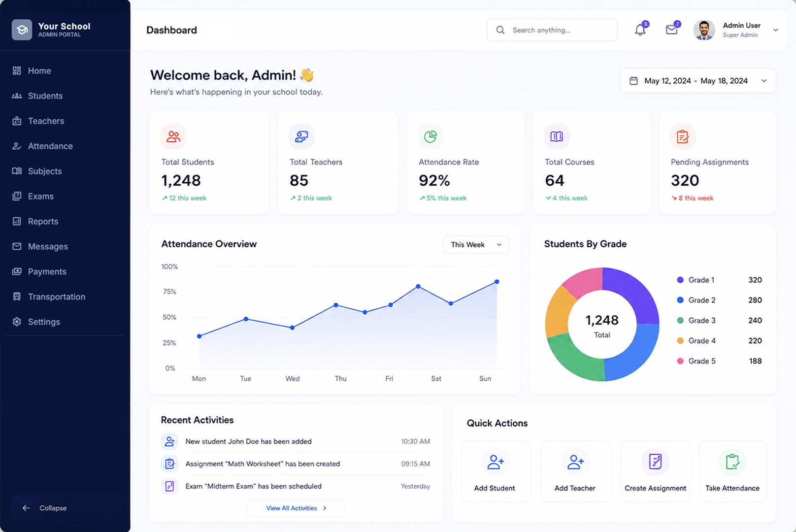796x532 pixels.
Task: Click the Settings gear icon in sidebar
Action: tap(17, 322)
